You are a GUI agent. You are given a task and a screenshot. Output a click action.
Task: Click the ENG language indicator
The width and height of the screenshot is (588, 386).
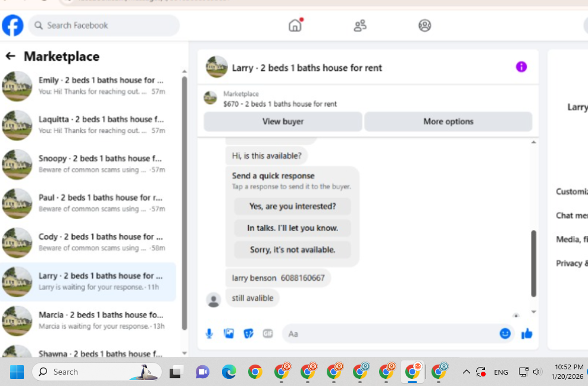501,372
